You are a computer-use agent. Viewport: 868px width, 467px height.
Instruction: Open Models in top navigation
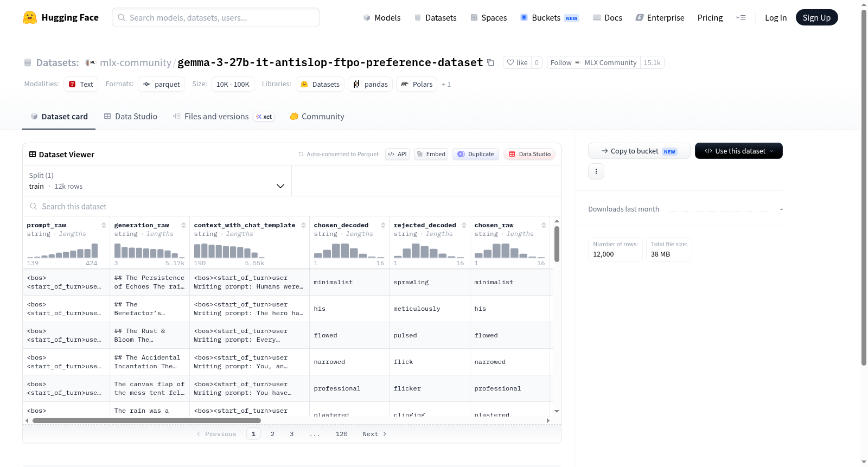coord(382,17)
